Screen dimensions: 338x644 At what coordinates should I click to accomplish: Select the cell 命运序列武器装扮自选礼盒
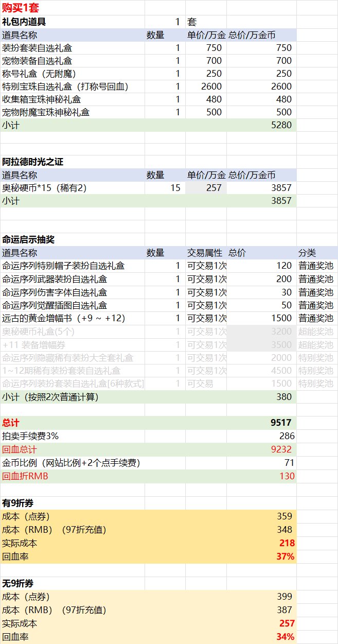(x=55, y=280)
